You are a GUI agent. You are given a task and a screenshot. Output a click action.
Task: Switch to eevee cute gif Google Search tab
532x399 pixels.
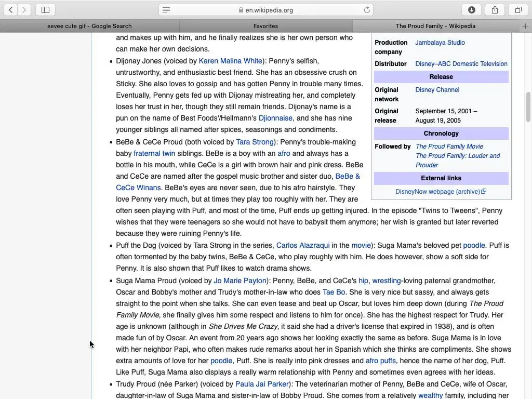coord(89,26)
